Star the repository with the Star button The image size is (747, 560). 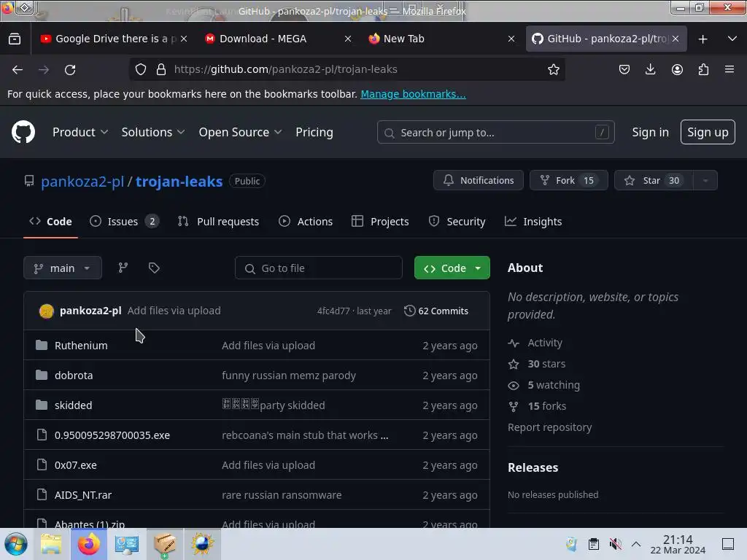tap(654, 181)
